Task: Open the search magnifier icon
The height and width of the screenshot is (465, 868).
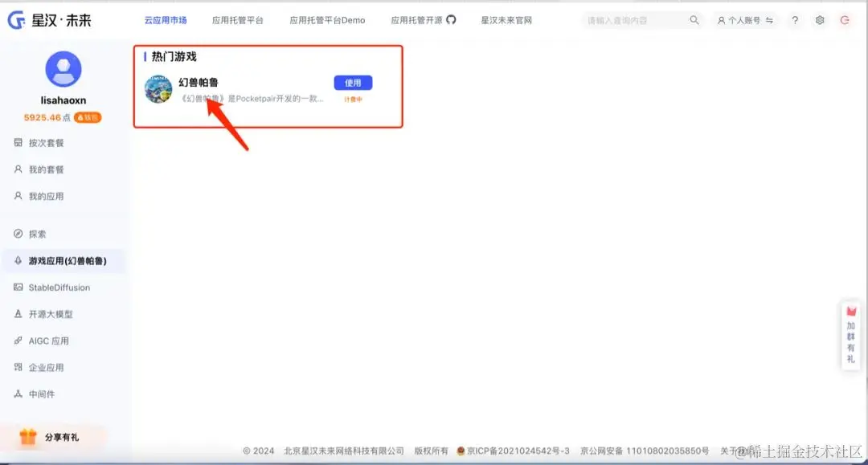Action: coord(694,20)
